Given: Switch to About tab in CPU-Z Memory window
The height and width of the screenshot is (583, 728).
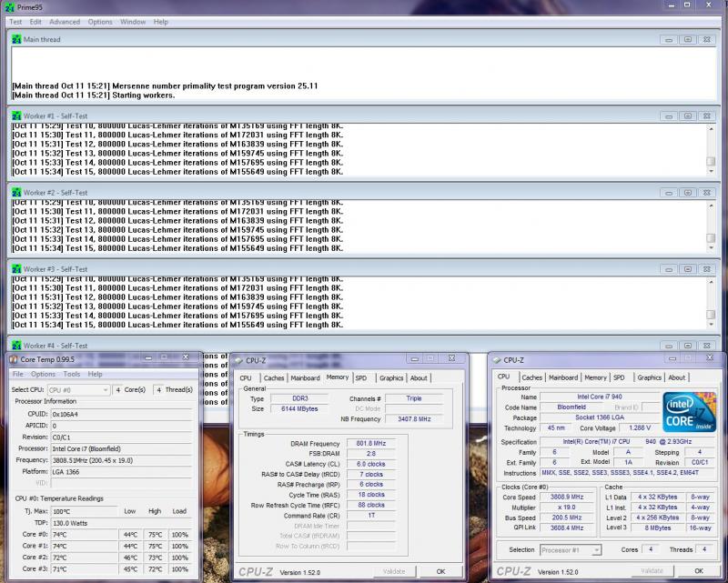Looking at the screenshot, I should tap(419, 378).
